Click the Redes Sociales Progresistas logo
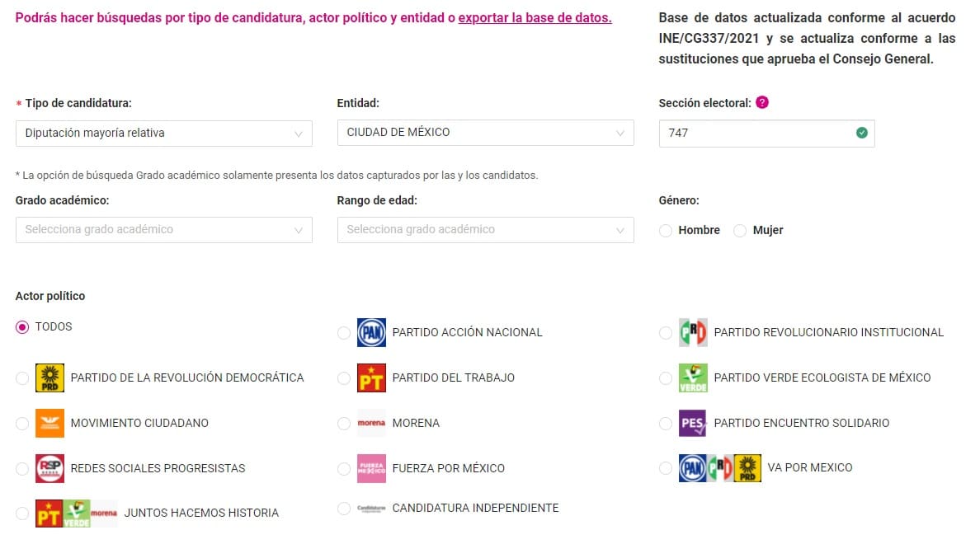The width and height of the screenshot is (980, 544). point(49,469)
